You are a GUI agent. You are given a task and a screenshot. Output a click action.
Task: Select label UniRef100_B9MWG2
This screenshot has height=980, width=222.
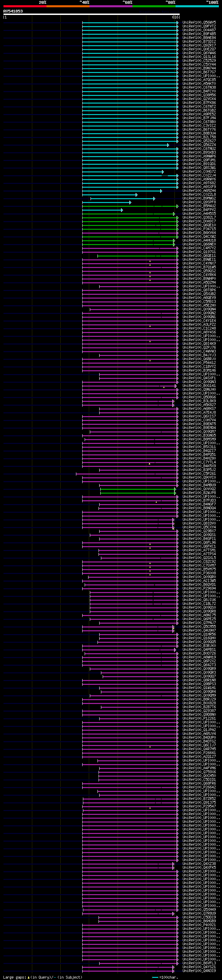click(199, 198)
